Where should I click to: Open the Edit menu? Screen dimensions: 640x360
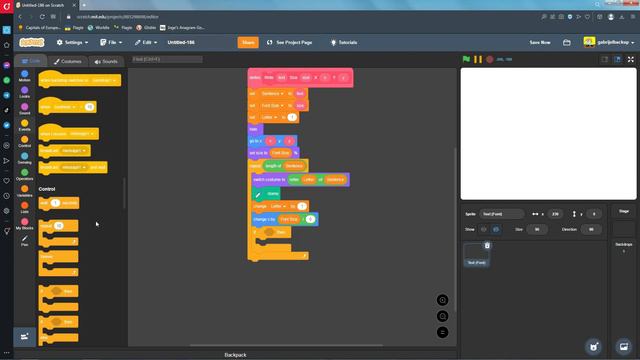pyautogui.click(x=146, y=42)
